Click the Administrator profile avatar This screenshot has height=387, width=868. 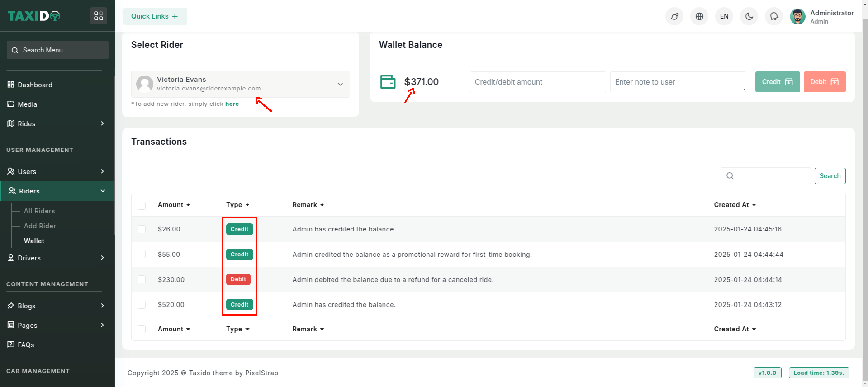(x=797, y=17)
